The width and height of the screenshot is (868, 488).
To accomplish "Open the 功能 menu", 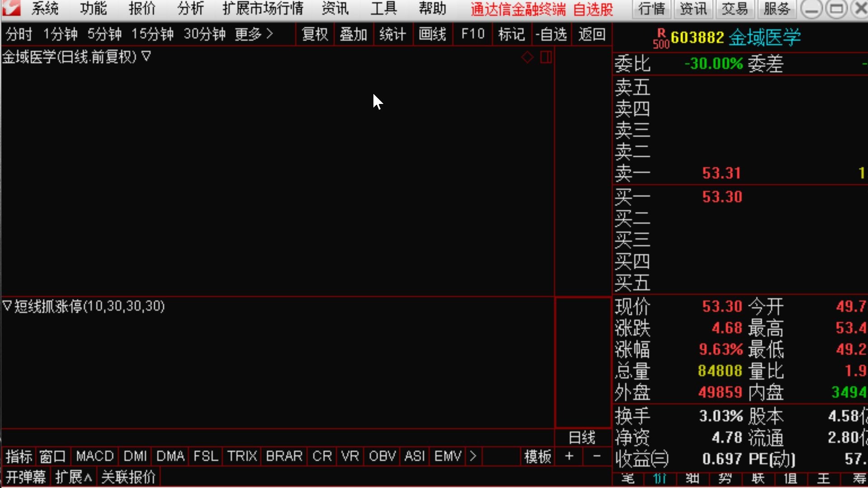I will (x=93, y=9).
